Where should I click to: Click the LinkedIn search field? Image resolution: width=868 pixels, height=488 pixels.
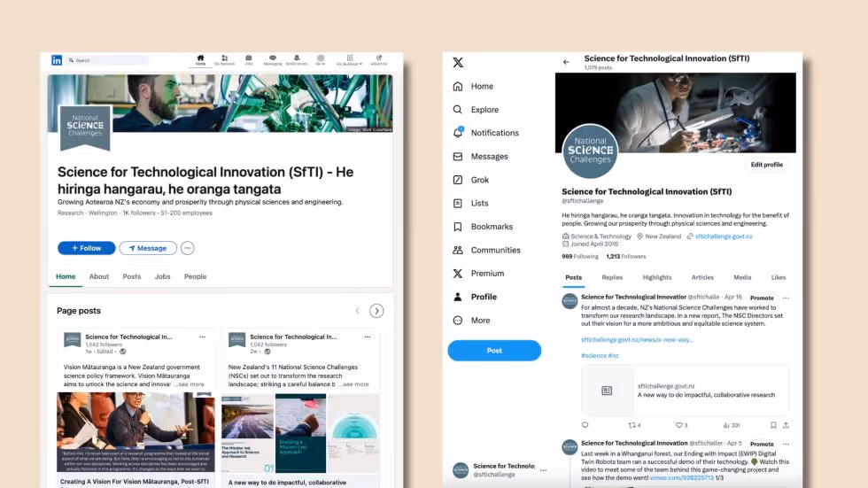(108, 59)
